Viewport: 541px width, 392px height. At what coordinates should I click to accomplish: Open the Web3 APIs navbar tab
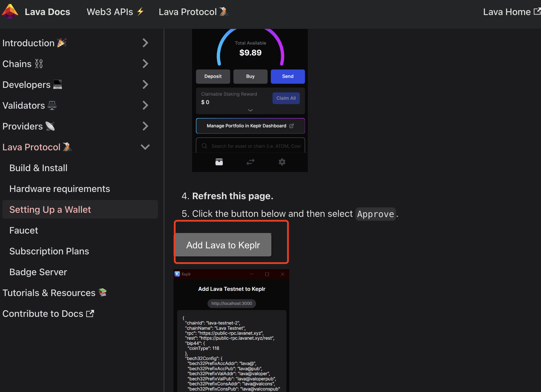tap(115, 12)
